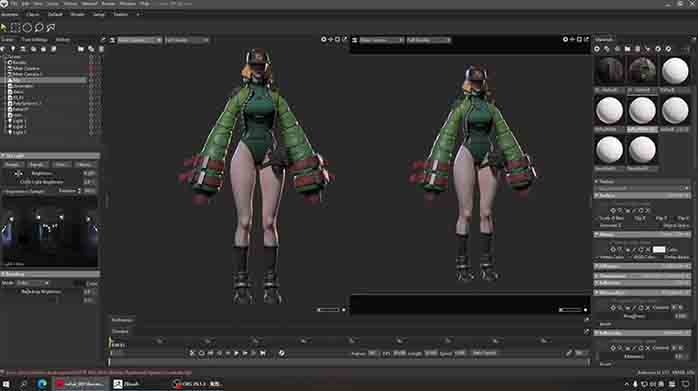Click the pencil edit icon at timeline's right end
Screen dimensions: 698x391
pos(569,353)
